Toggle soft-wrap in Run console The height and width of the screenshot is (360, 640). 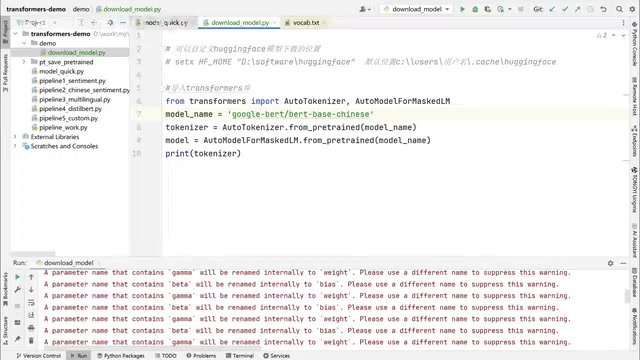coord(31,302)
